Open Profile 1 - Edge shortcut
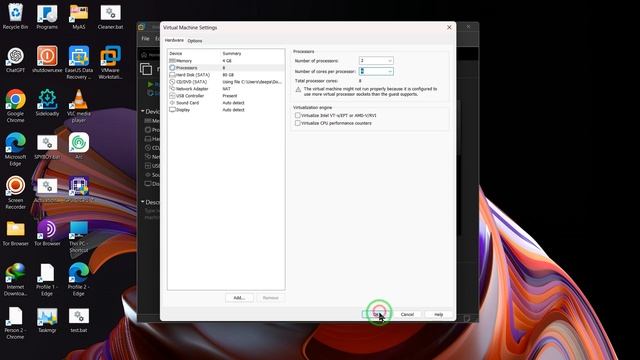The width and height of the screenshot is (640, 360). click(47, 280)
